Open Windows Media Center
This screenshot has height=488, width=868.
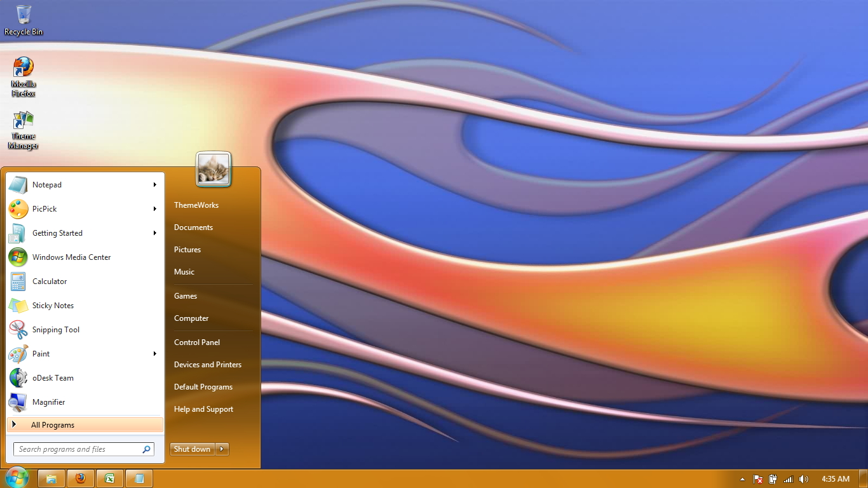click(72, 257)
